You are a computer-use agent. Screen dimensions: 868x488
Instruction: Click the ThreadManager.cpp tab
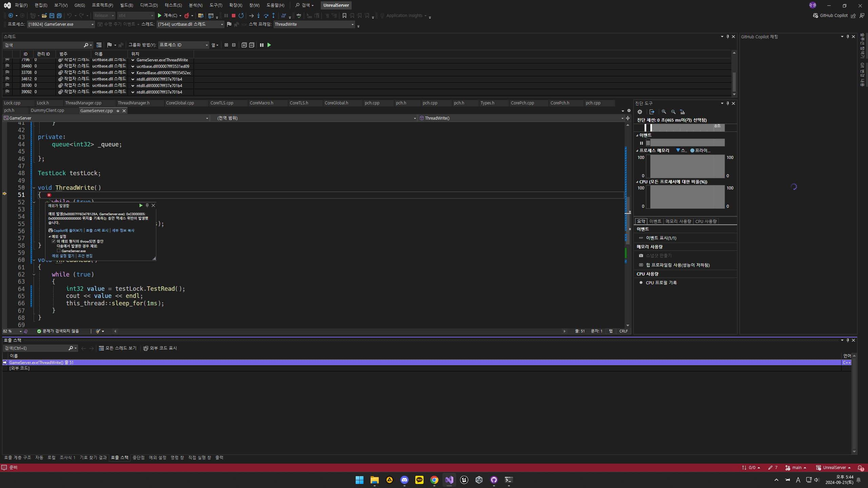point(83,102)
